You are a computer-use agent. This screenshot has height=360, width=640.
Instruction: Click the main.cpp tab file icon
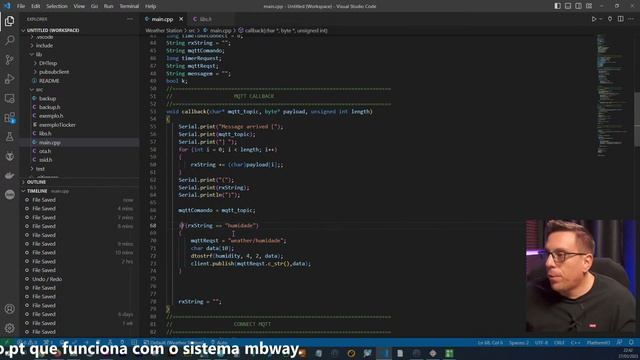point(147,19)
